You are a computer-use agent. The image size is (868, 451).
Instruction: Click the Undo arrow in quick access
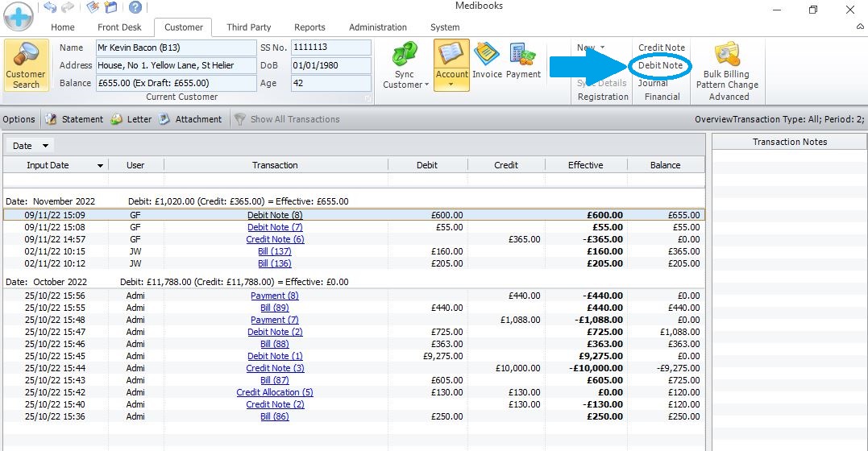point(50,7)
